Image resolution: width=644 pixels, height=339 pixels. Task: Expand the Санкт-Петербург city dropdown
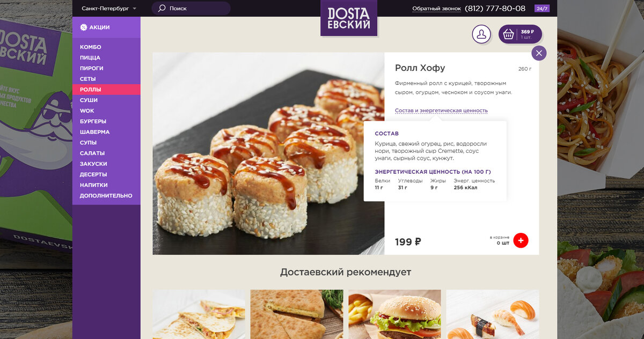coord(109,9)
